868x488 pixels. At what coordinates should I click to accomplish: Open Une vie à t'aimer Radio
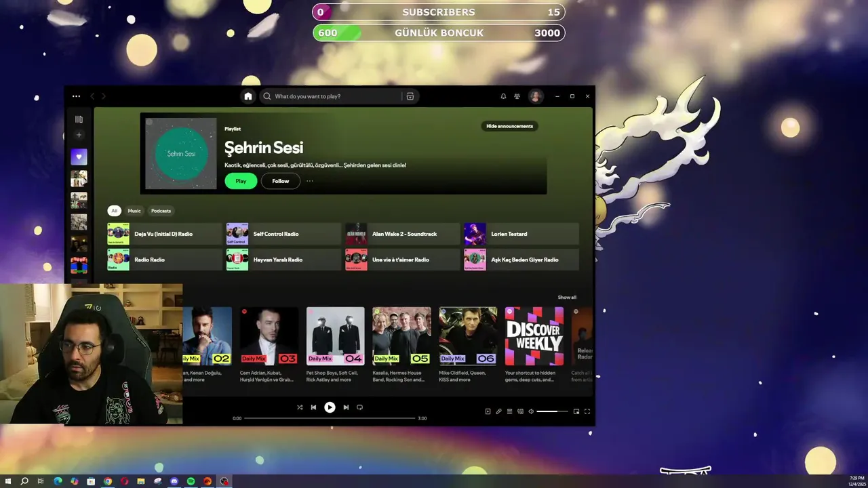click(x=403, y=260)
